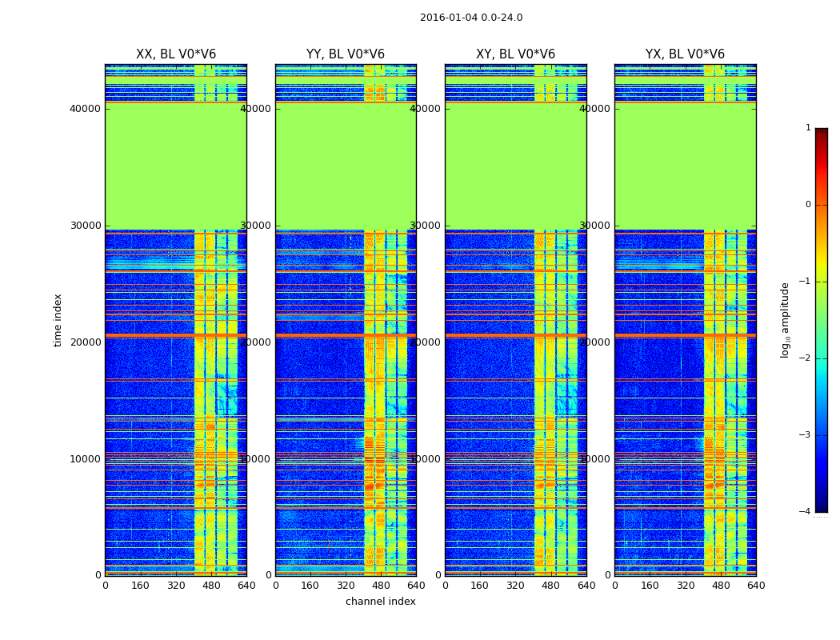Click the 320 x-tick label under XX panel
Screen dimensions: 840x640
coord(175,586)
